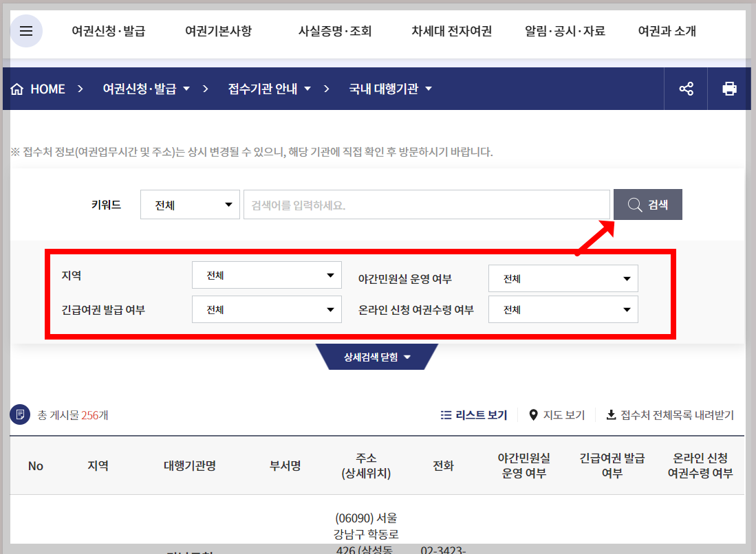
Task: Open the 온라인 신청 여권수령 여부 dropdown
Action: coord(563,309)
